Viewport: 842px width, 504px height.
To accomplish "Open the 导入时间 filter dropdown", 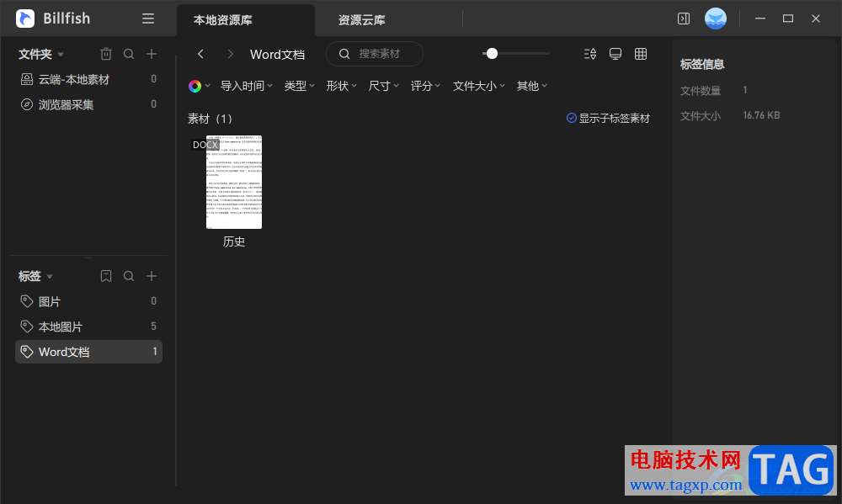I will point(247,86).
